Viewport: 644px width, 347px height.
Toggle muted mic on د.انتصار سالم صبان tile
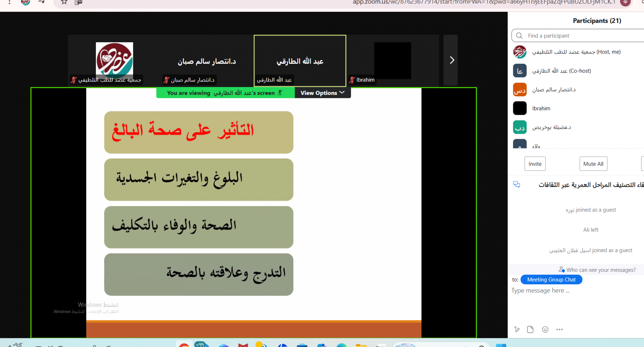click(166, 80)
